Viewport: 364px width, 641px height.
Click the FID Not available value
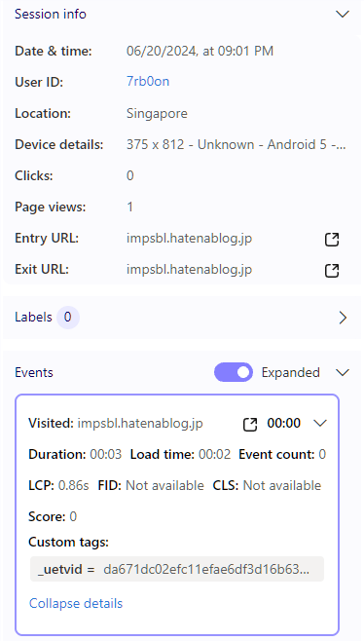click(164, 485)
